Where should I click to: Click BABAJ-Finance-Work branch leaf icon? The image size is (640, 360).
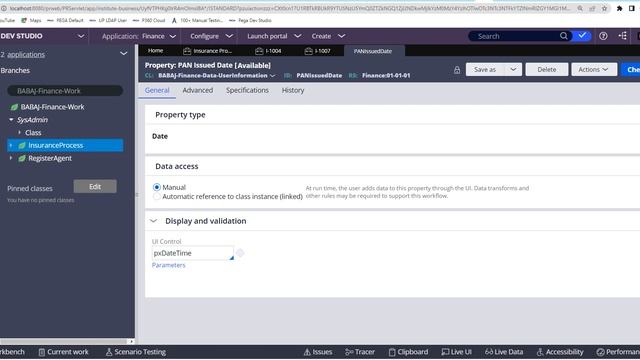(x=14, y=107)
